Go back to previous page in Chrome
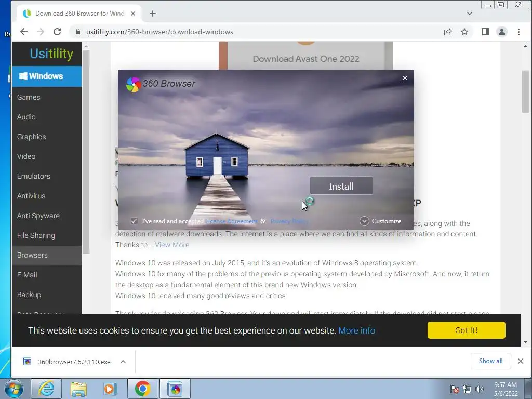This screenshot has height=399, width=532. coord(23,32)
